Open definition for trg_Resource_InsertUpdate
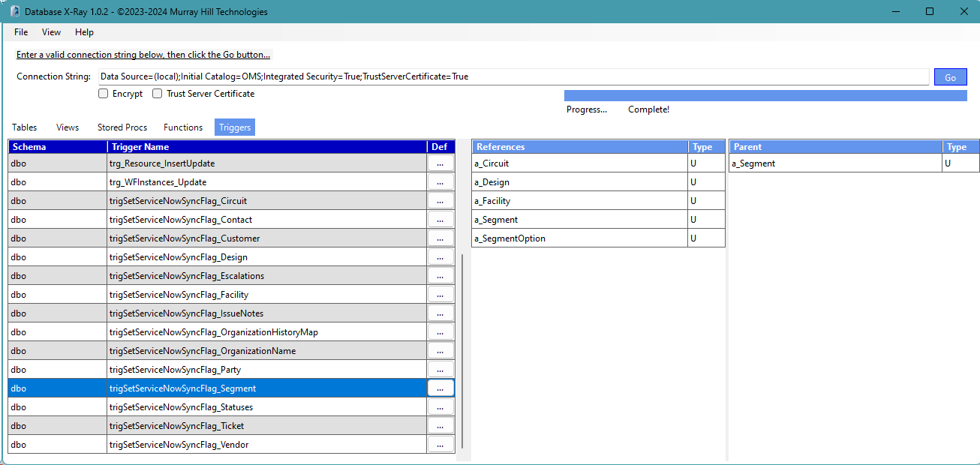The height and width of the screenshot is (465, 980). 440,163
